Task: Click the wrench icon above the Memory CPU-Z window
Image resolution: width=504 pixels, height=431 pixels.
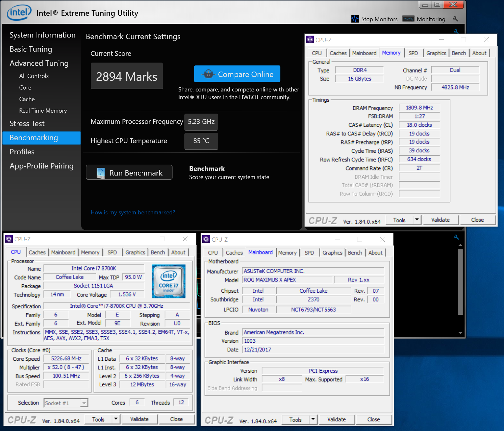Action: (456, 31)
